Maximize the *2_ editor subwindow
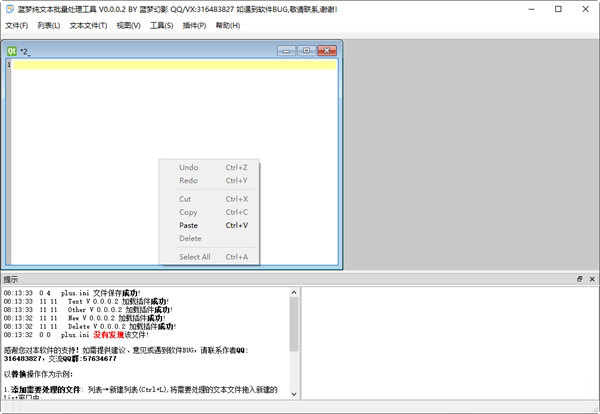This screenshot has width=600, height=414. click(307, 51)
